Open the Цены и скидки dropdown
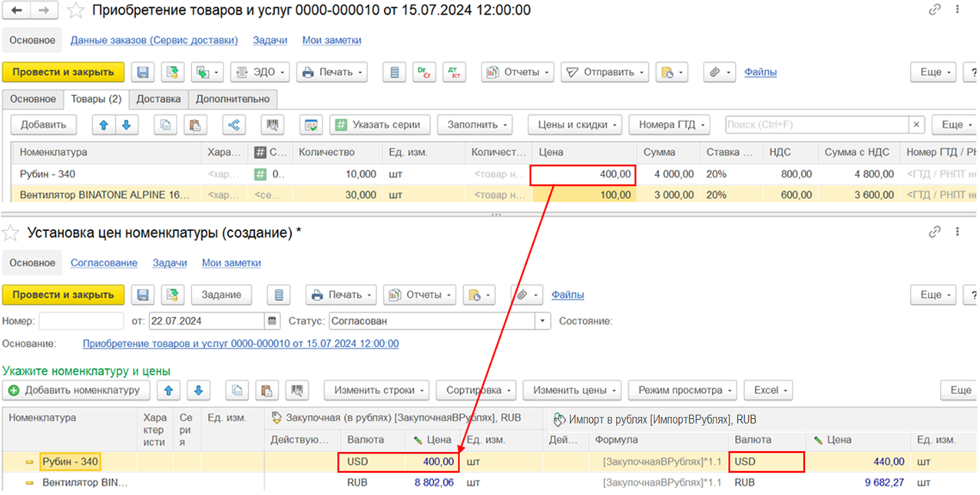980x495 pixels. 574,124
